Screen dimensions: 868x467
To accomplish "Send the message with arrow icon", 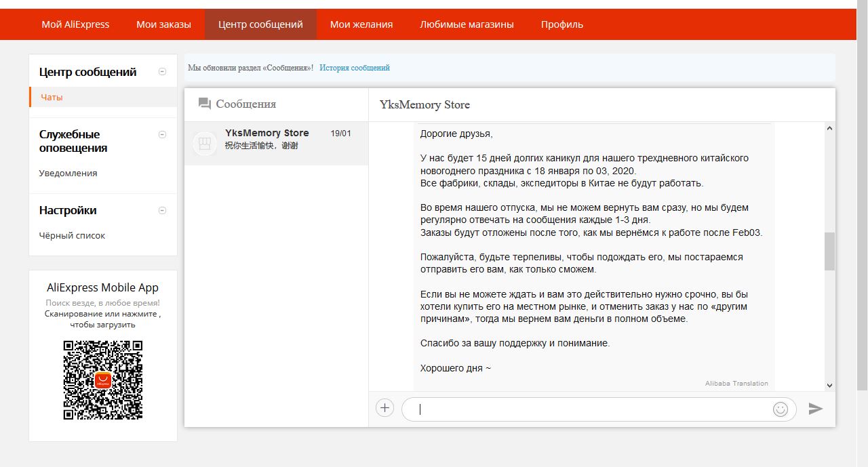I will point(816,409).
